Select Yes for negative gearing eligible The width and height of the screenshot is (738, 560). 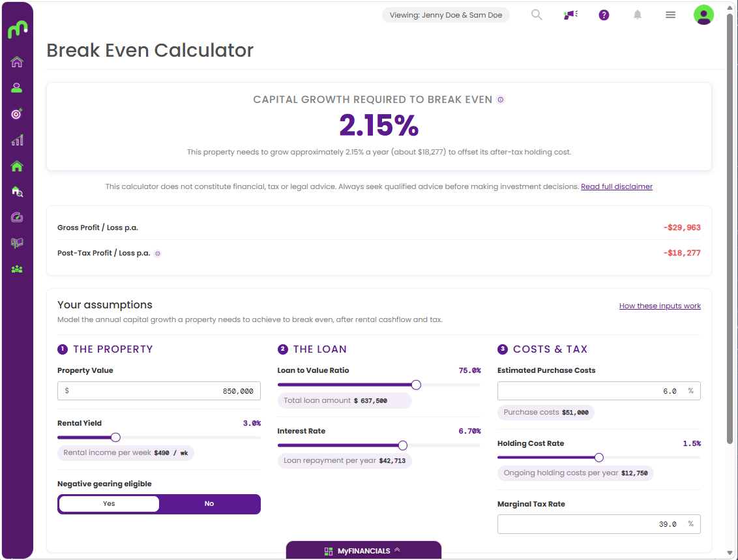click(x=109, y=503)
